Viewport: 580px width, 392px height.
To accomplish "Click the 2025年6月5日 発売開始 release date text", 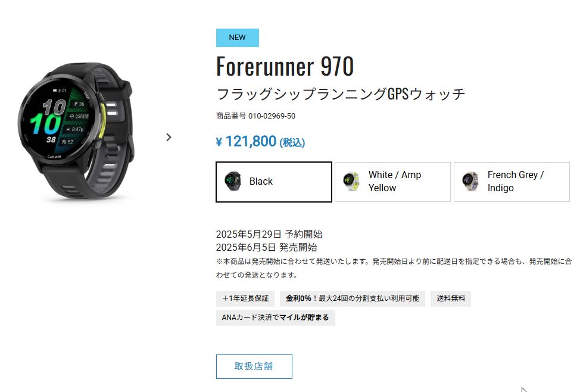I will point(266,247).
